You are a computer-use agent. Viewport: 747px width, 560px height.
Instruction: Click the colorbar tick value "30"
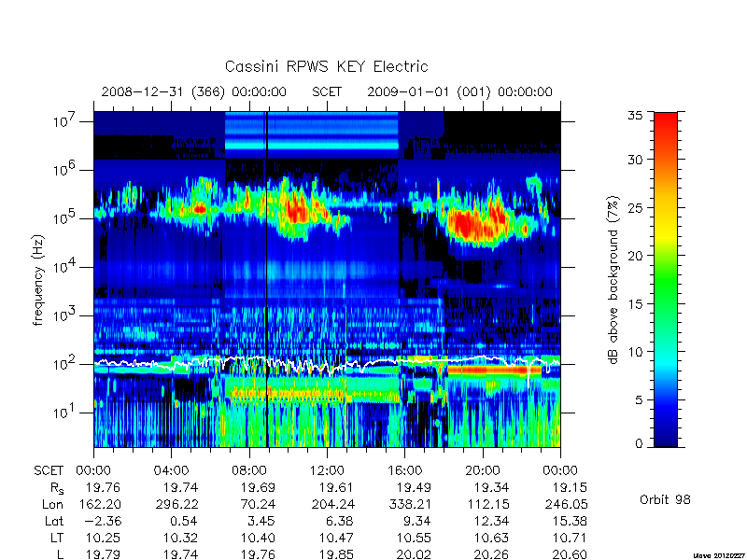pos(635,160)
